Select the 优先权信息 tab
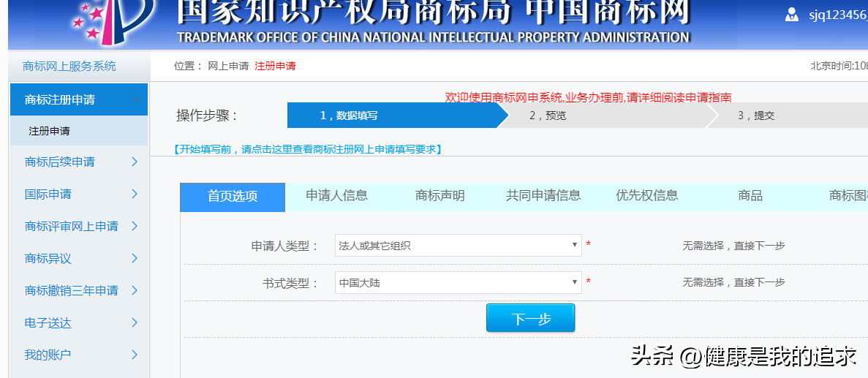The width and height of the screenshot is (868, 378). 646,196
